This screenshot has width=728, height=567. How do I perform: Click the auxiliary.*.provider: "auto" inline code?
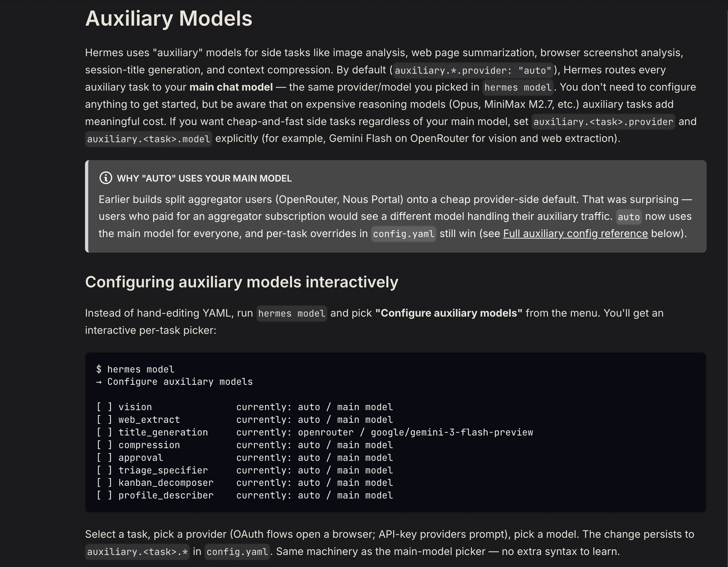click(x=473, y=70)
